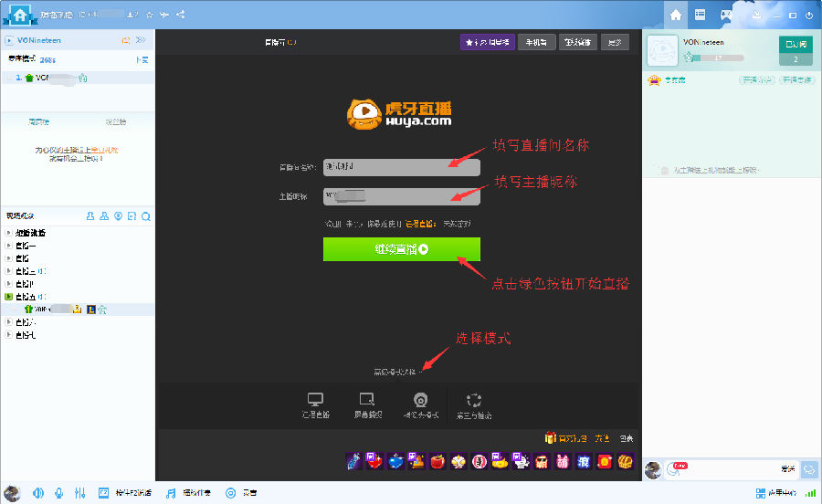The image size is (822, 504).
Task: Open the orange gift link in message
Action: (x=105, y=150)
